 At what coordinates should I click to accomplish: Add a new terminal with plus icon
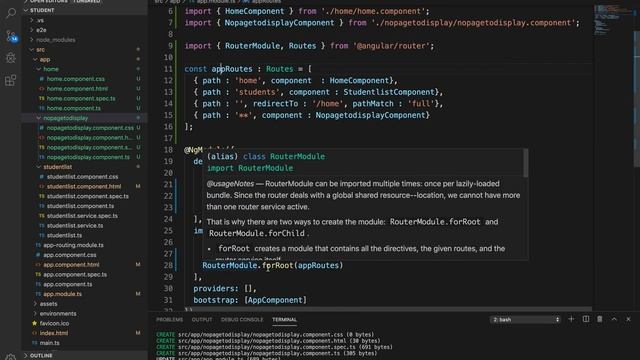click(571, 319)
